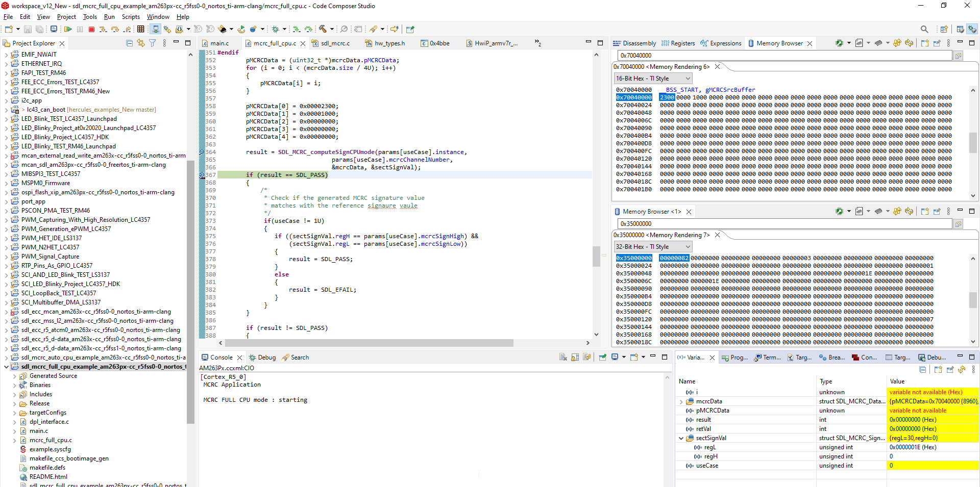Click the Step Into icon
Screen dimensions: 980x487
click(103, 30)
